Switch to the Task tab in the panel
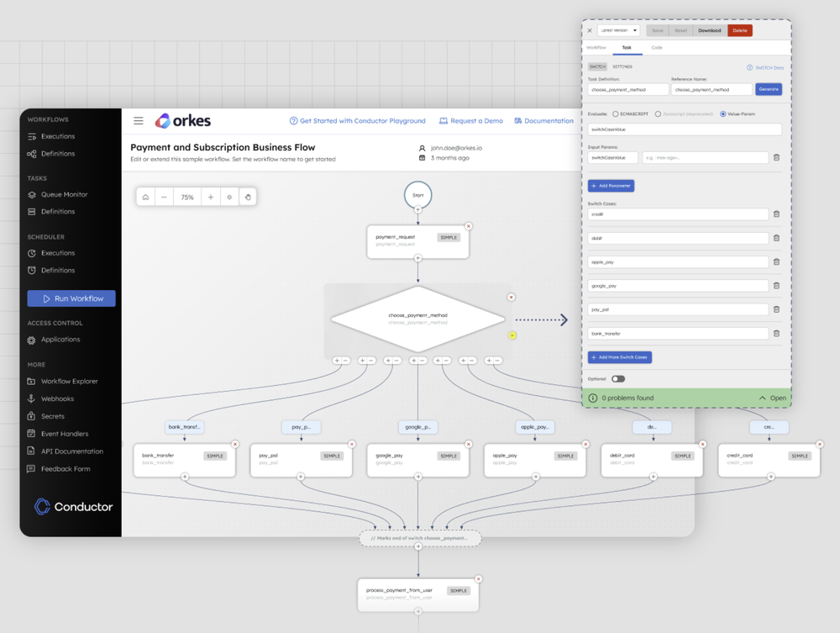This screenshot has height=633, width=840. [x=627, y=48]
